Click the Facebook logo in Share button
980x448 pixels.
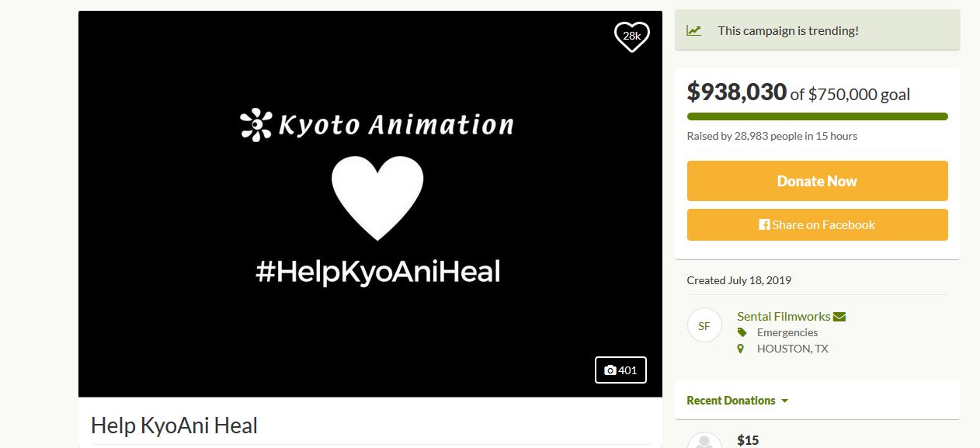point(765,224)
